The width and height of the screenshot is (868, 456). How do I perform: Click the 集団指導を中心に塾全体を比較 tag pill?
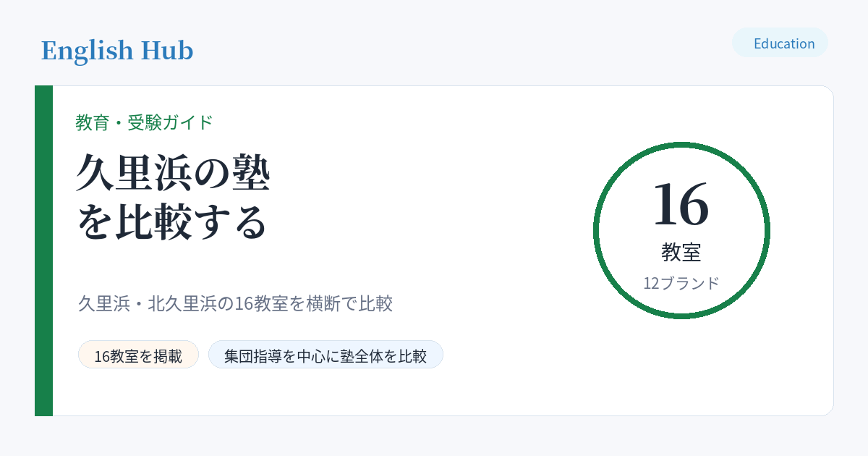coord(325,355)
